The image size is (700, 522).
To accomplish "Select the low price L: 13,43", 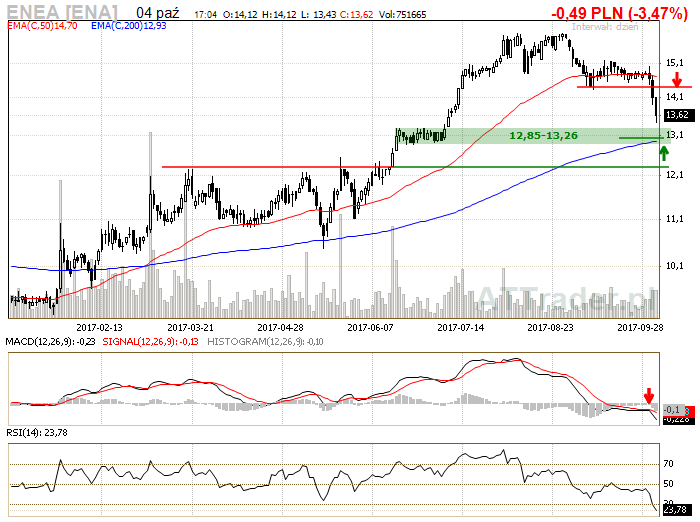I will pyautogui.click(x=318, y=15).
